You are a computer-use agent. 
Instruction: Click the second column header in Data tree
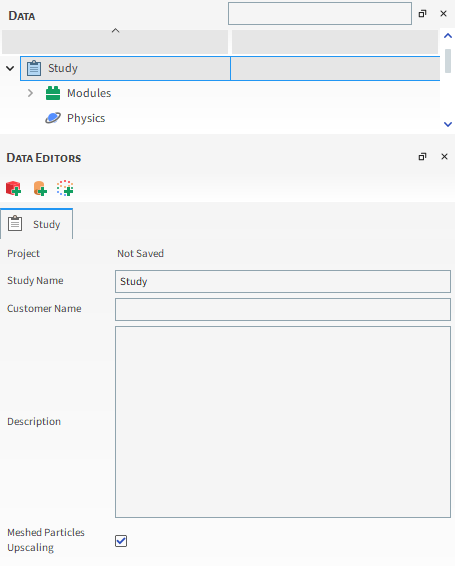[x=335, y=42]
